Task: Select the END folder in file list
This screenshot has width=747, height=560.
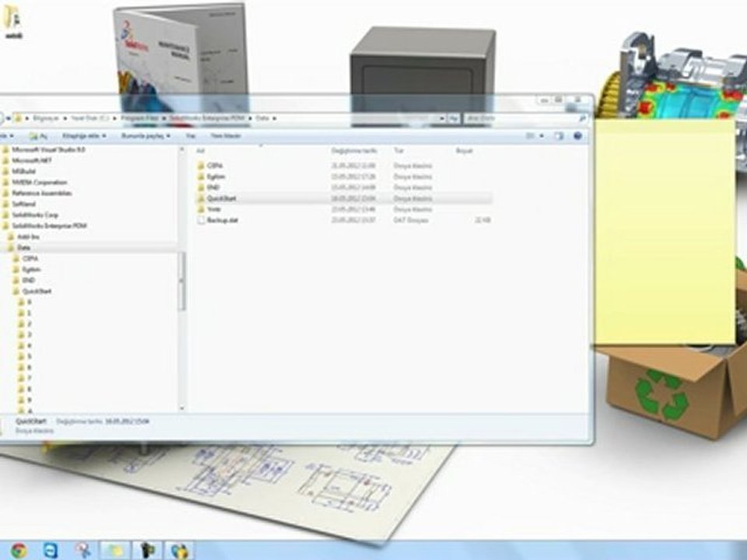Action: click(213, 187)
